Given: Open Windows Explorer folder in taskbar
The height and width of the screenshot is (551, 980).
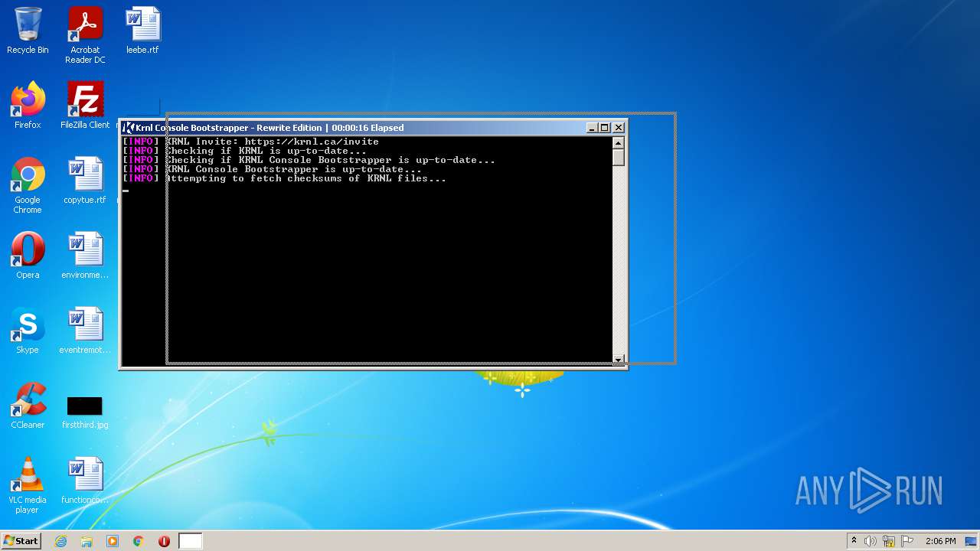Looking at the screenshot, I should 87,541.
